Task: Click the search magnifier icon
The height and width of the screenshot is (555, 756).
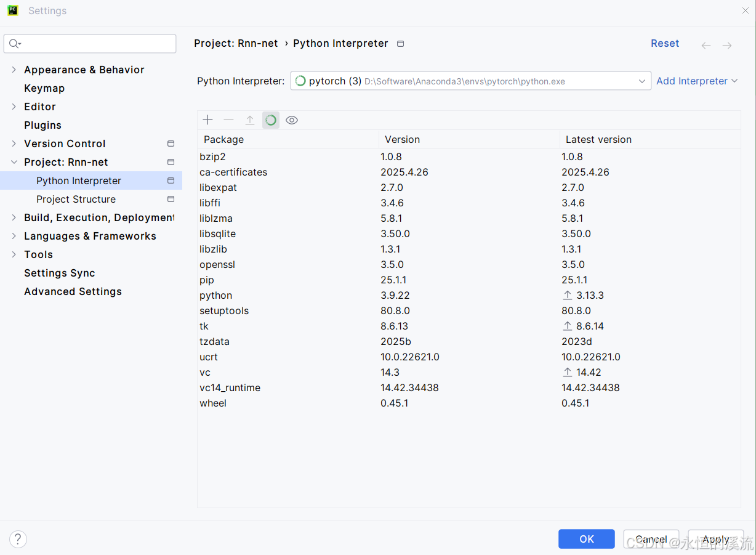Action: [15, 44]
